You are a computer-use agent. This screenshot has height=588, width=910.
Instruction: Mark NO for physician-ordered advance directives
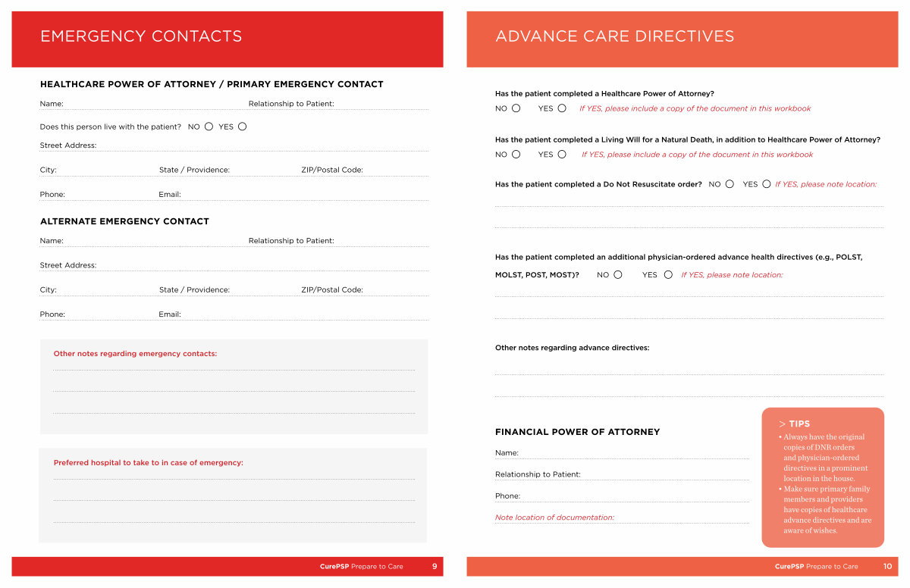[x=618, y=275]
